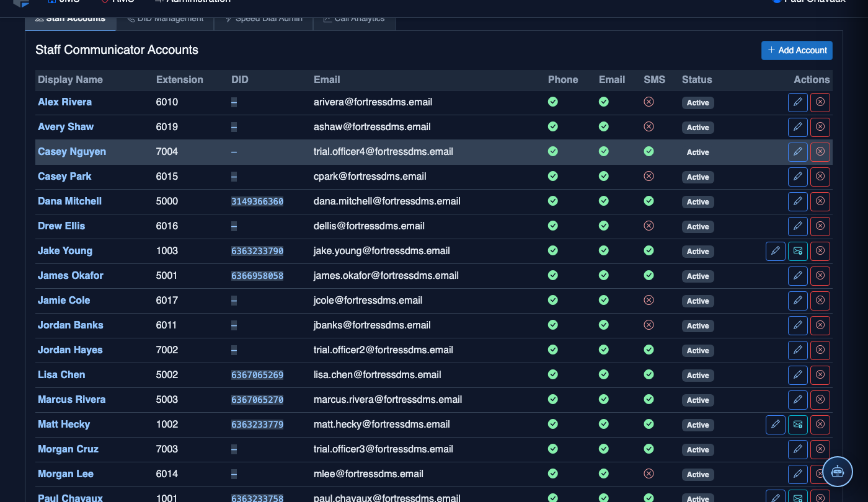Edit Drew Ellis's account

coord(798,226)
